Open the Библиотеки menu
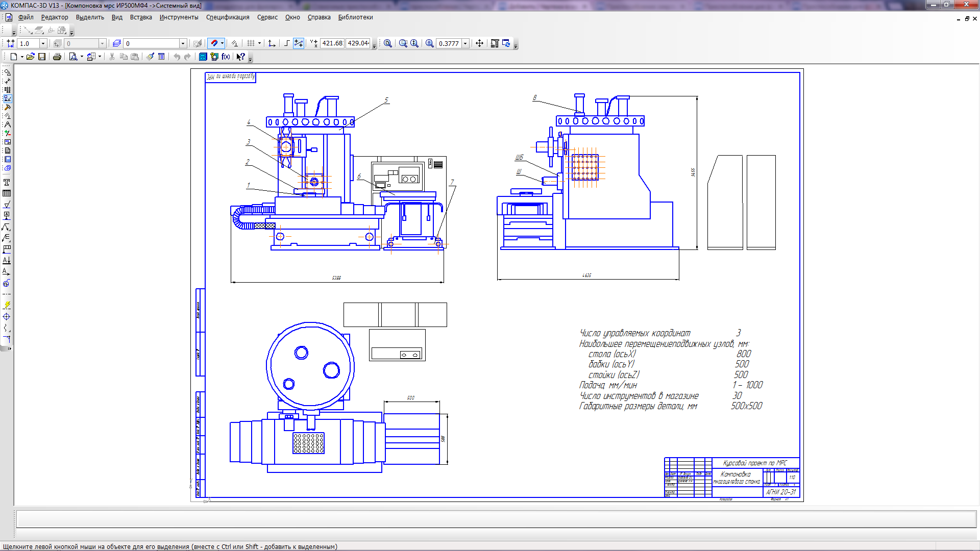This screenshot has width=980, height=551. click(x=355, y=17)
